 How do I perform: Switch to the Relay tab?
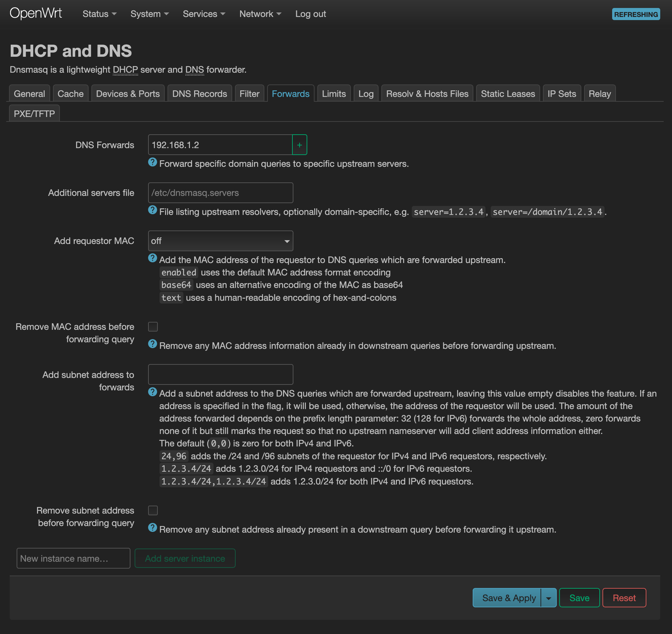click(600, 94)
